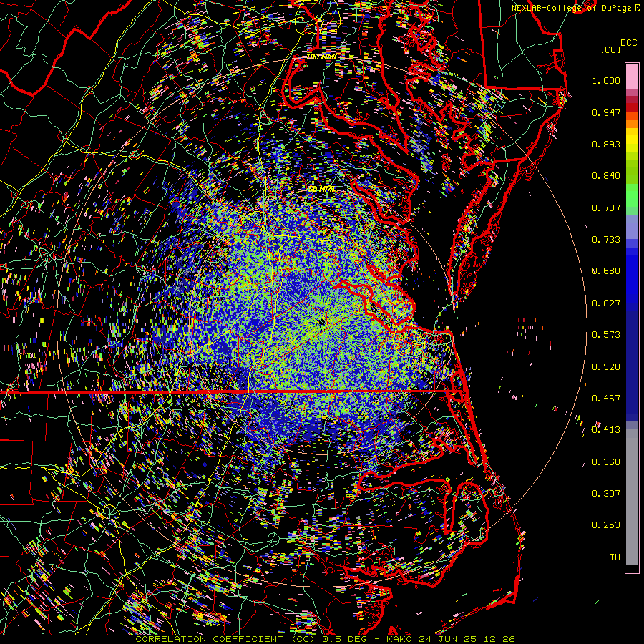Click the DCC label above the legend

(629, 43)
